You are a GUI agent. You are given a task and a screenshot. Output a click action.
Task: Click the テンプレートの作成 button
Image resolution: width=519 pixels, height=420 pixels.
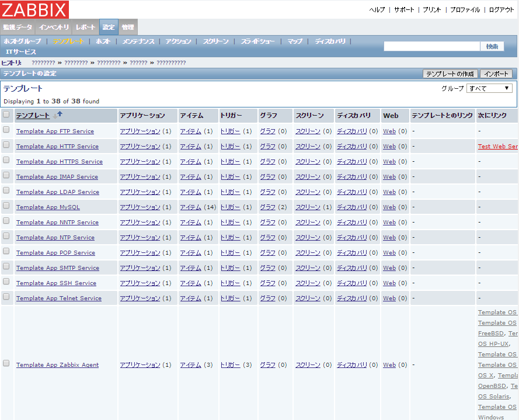pos(450,74)
